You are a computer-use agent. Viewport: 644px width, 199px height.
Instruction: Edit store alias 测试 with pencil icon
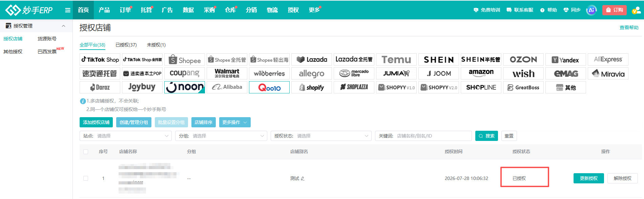[x=303, y=179]
